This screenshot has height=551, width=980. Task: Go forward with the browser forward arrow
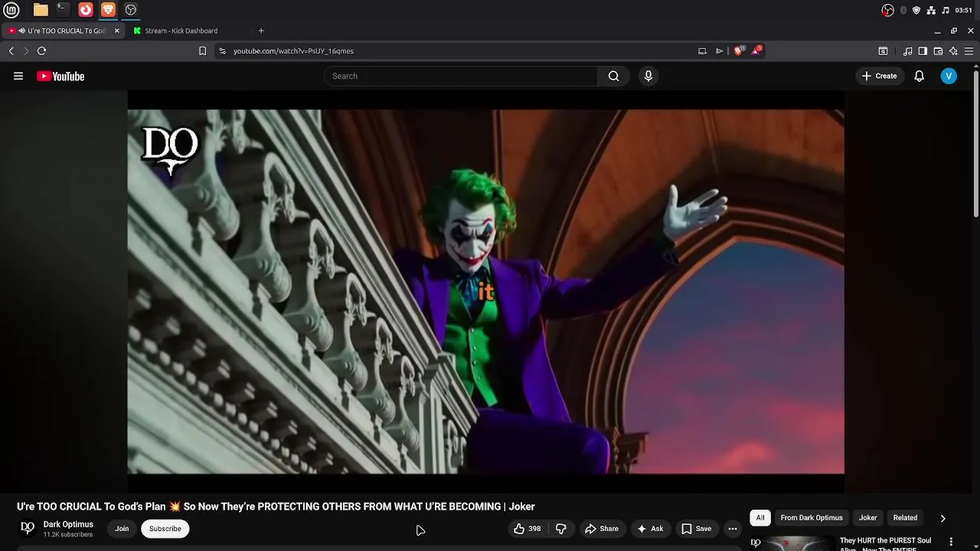click(26, 51)
